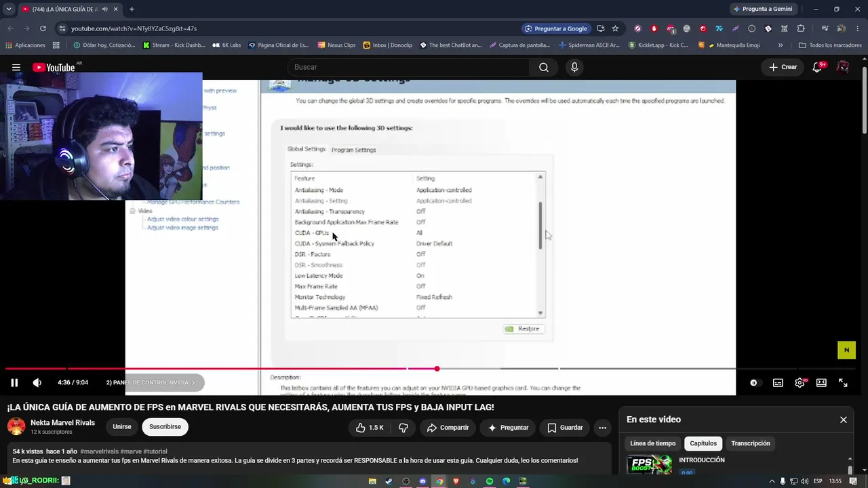Save video with Guardar button
868x488 pixels.
(x=565, y=428)
